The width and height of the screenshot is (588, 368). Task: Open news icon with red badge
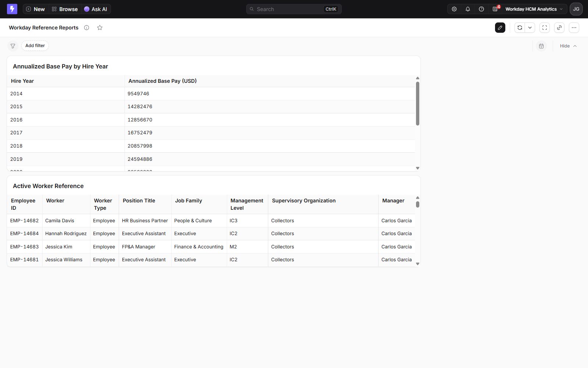(495, 9)
